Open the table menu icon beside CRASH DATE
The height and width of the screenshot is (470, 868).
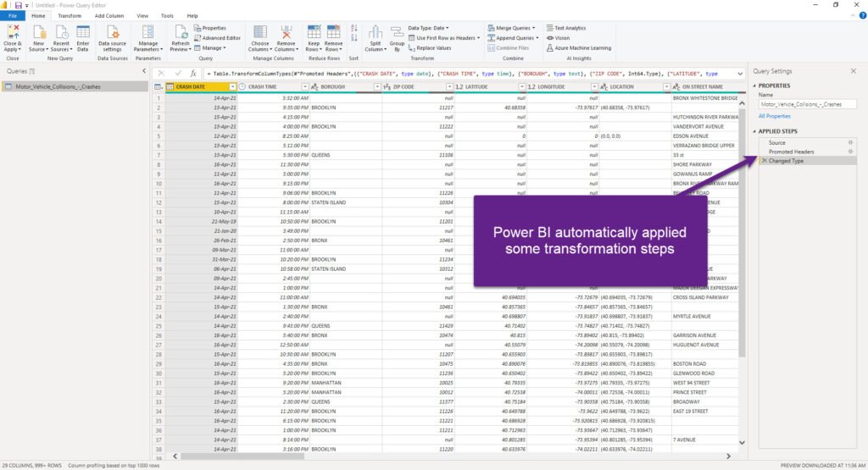[x=159, y=87]
